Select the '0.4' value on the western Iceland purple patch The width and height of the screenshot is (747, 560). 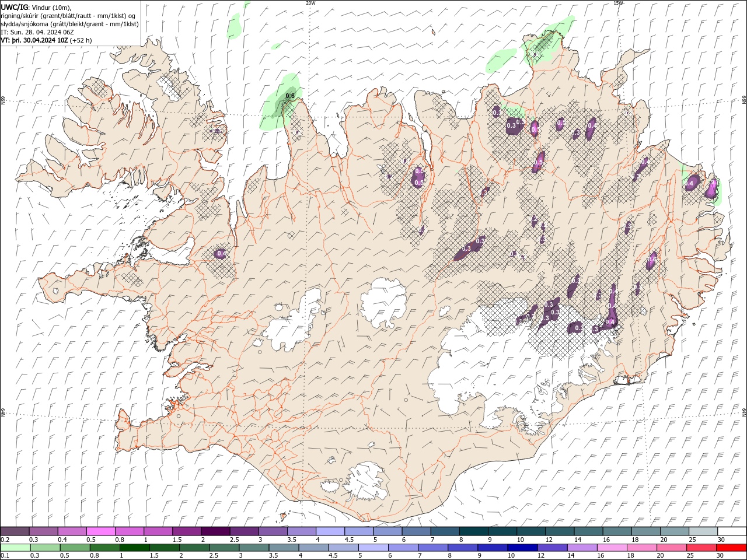coord(221,253)
